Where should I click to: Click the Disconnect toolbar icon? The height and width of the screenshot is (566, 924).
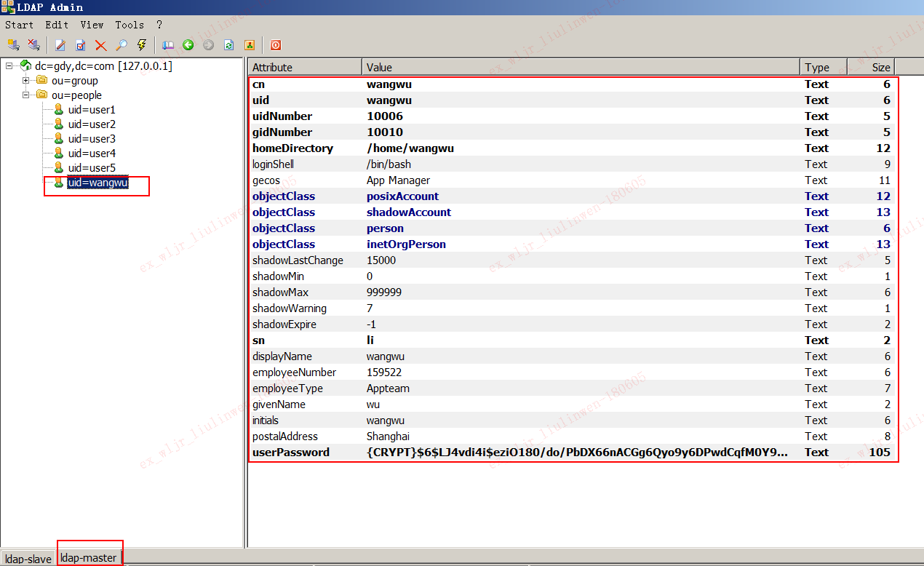point(33,45)
